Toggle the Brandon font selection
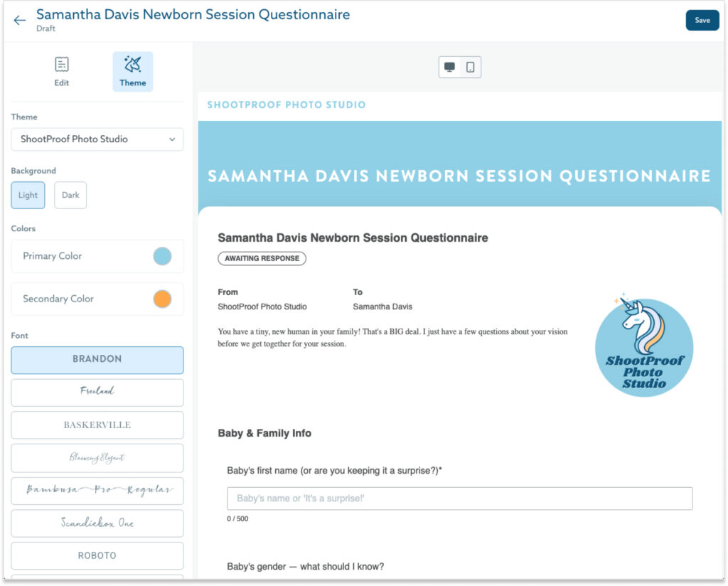Viewport: 728px width, 586px height. (97, 361)
